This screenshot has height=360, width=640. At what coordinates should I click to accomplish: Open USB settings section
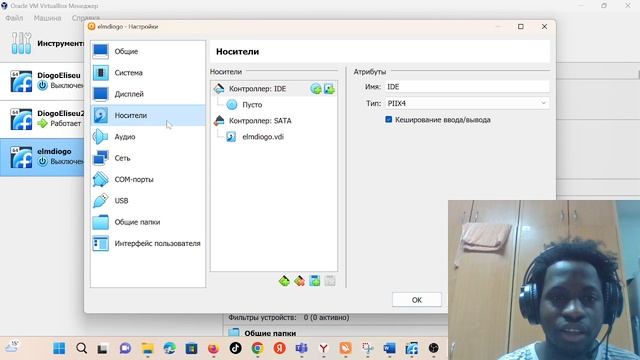(148, 201)
